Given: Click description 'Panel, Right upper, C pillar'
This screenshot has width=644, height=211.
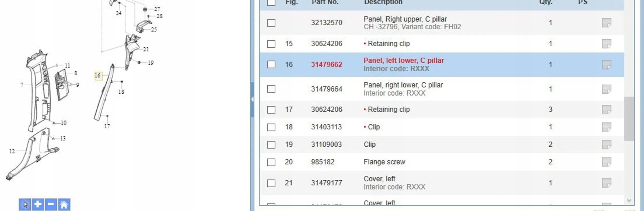Looking at the screenshot, I should (405, 19).
